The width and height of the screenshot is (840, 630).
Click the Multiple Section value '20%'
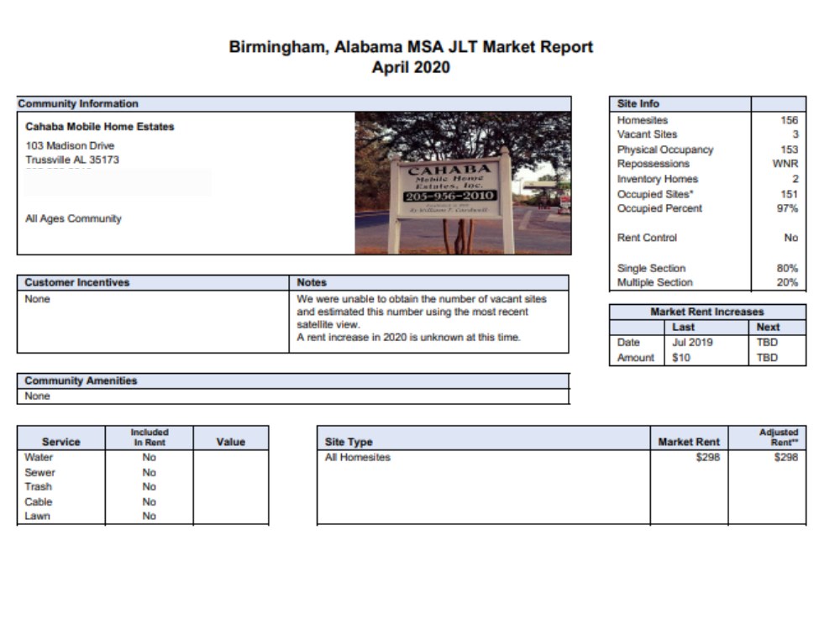tap(788, 282)
